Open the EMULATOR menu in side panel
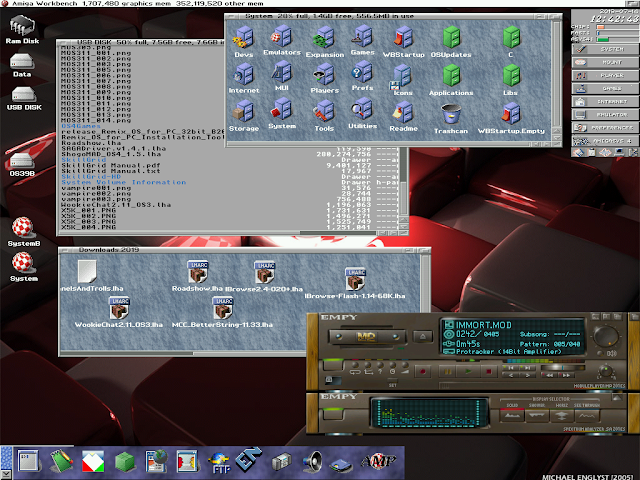 pos(605,115)
